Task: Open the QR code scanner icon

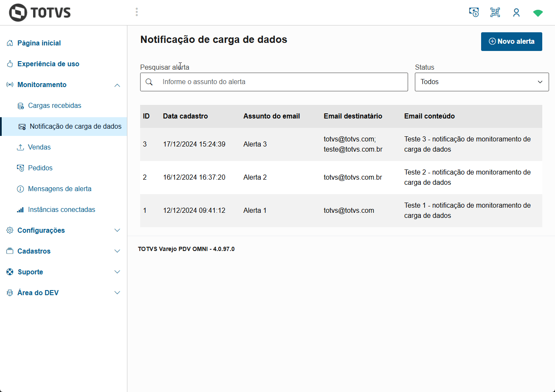Action: point(495,12)
